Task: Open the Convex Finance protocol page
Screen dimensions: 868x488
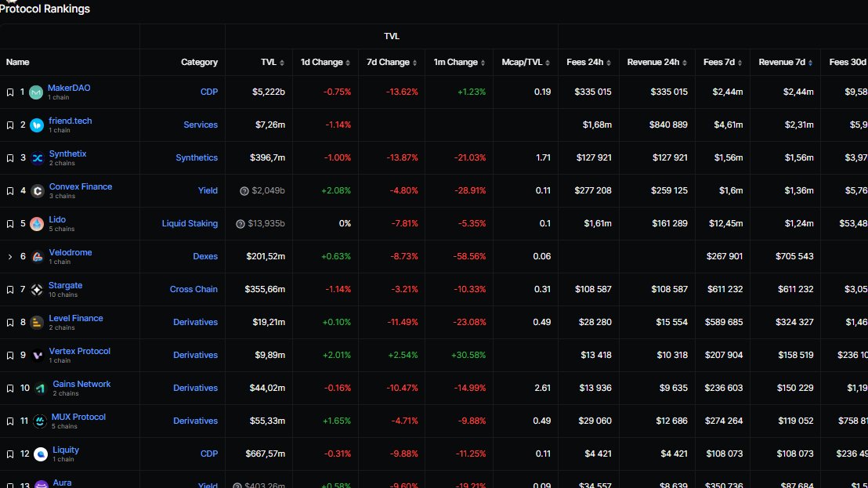Action: point(80,186)
